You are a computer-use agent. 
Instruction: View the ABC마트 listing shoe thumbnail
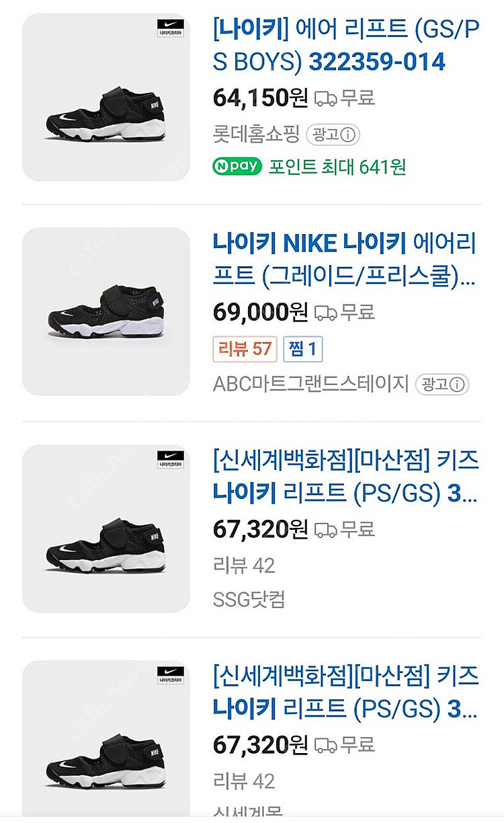106,311
